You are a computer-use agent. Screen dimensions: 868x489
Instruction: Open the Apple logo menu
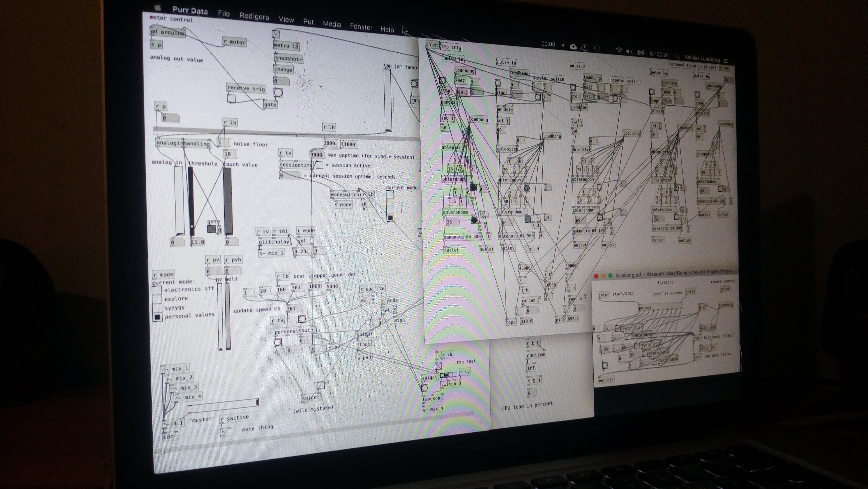click(x=158, y=7)
